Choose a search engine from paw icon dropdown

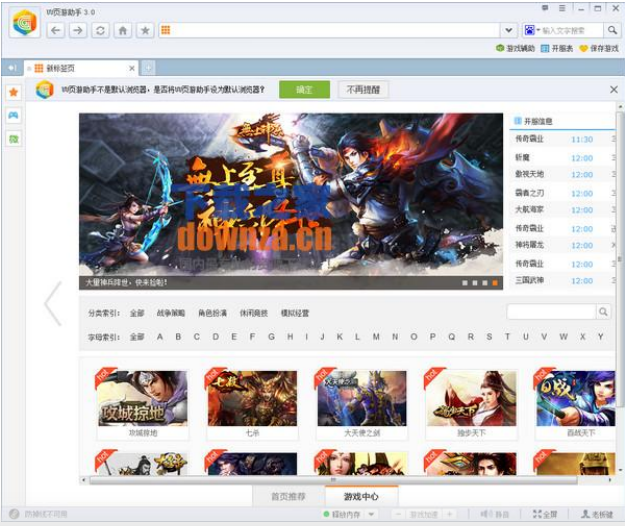point(532,30)
